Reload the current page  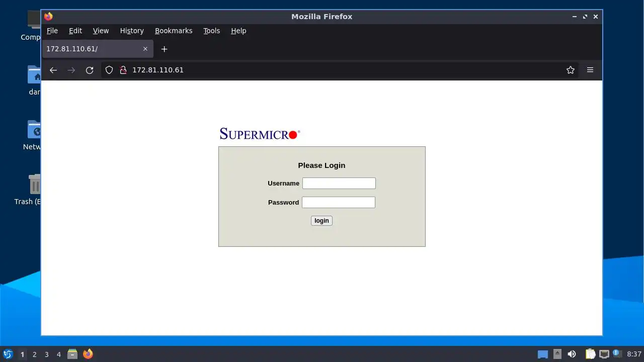[x=90, y=70]
